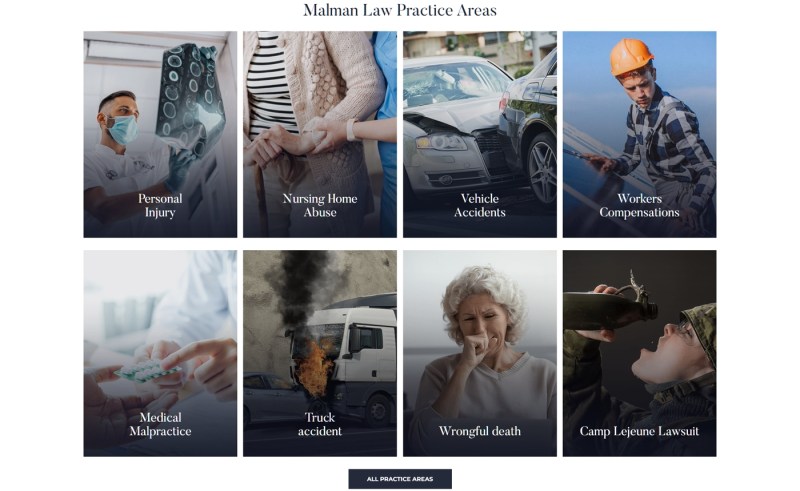The image size is (800, 491).
Task: Click the 'Truck accident' caption text
Action: coord(320,424)
